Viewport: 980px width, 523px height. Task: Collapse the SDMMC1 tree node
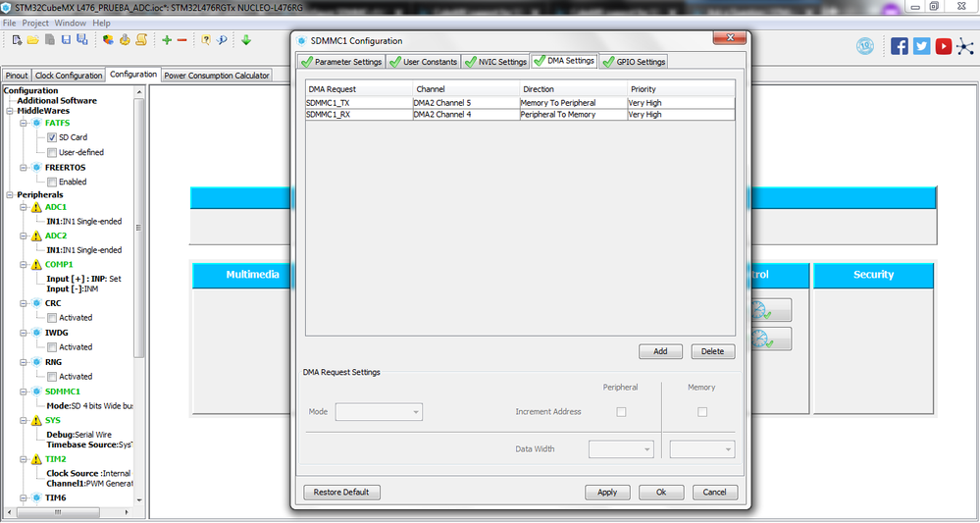click(24, 392)
